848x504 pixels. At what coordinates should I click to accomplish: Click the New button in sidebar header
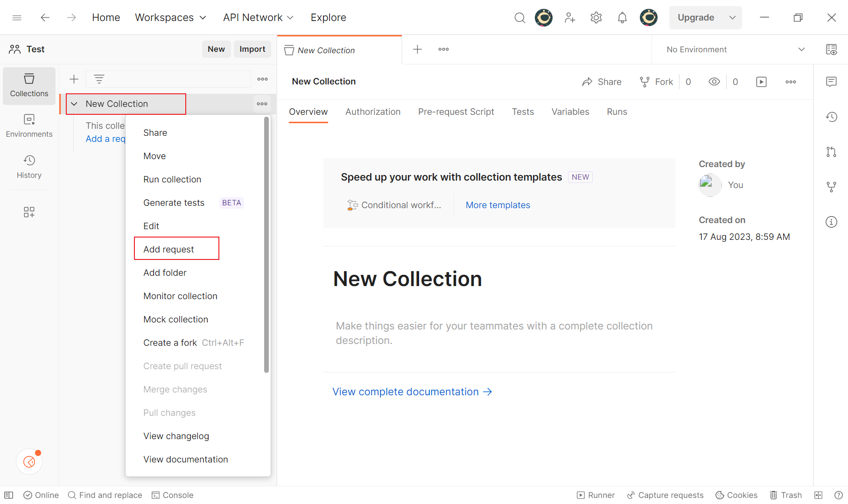216,49
